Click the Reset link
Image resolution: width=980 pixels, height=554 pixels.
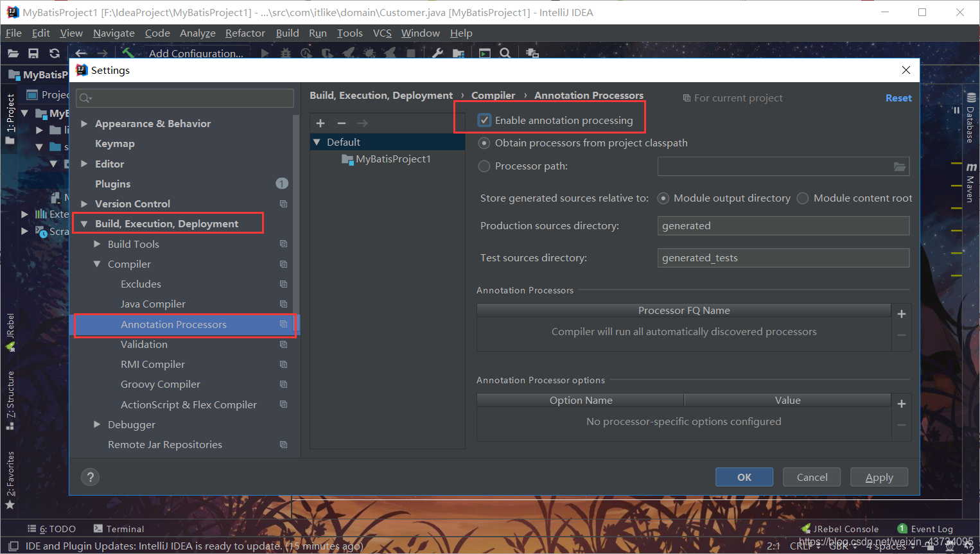pyautogui.click(x=898, y=98)
